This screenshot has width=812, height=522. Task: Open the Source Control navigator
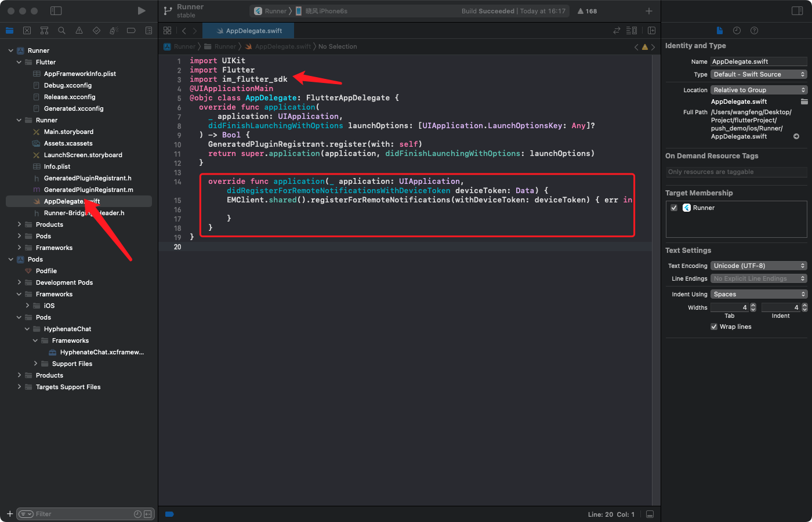27,31
